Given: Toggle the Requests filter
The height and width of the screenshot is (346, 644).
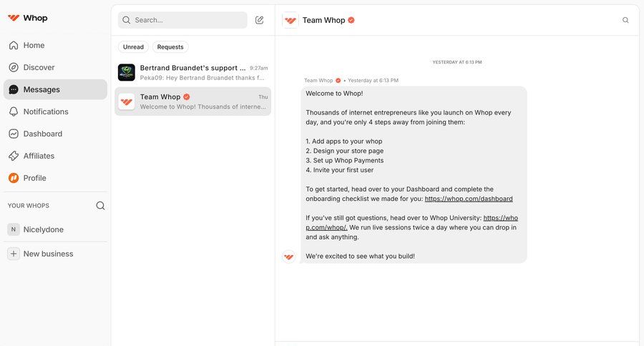Looking at the screenshot, I should click(x=170, y=47).
